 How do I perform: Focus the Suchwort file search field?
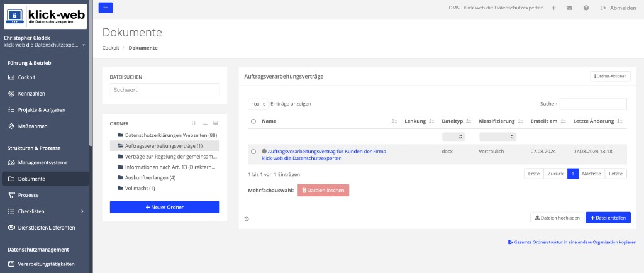coord(165,90)
